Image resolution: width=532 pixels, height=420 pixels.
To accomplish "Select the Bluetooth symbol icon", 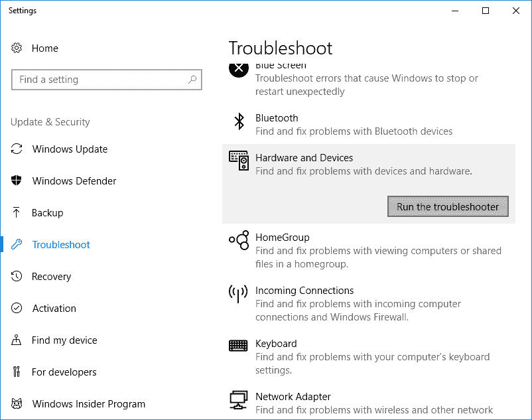I will 239,121.
